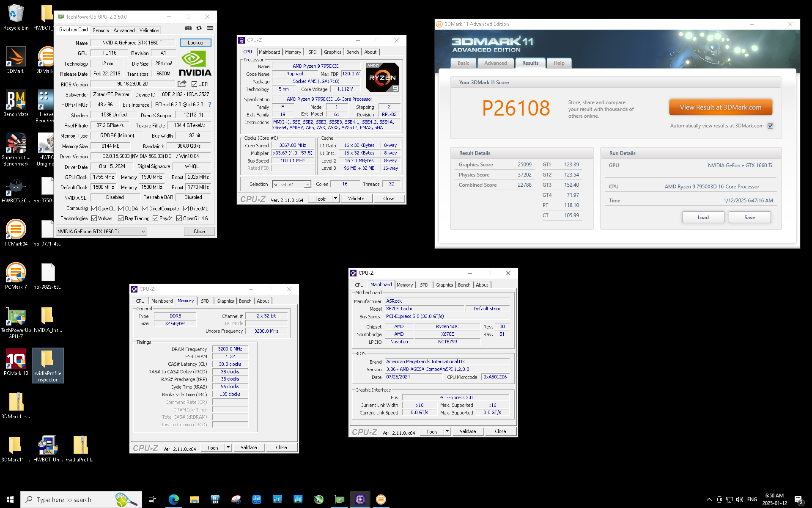
Task: Open the Superposition Benchmark desktop shortcut
Action: click(16, 149)
